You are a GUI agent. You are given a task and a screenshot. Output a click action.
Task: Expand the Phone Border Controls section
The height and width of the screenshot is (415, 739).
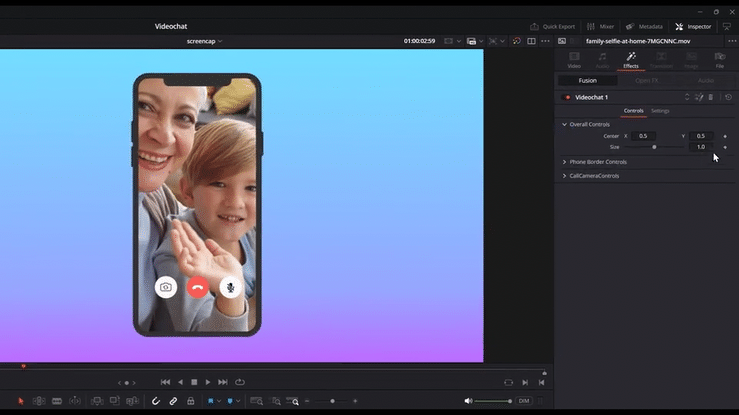[564, 162]
